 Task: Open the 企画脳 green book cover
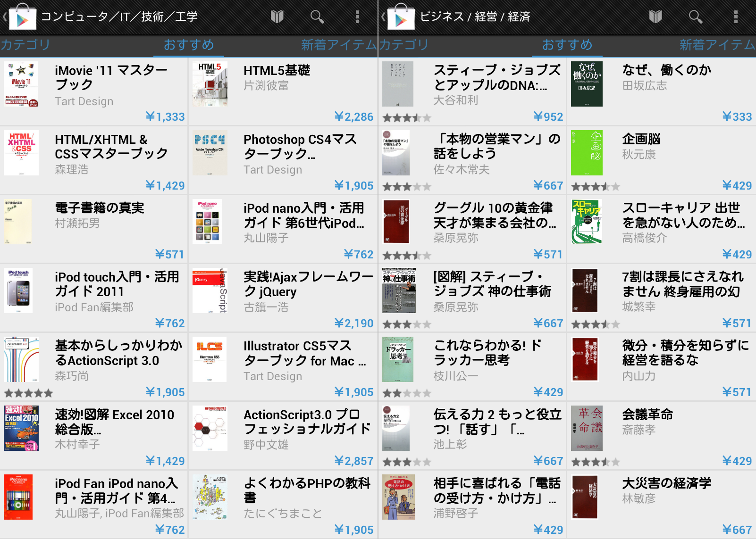pyautogui.click(x=587, y=153)
